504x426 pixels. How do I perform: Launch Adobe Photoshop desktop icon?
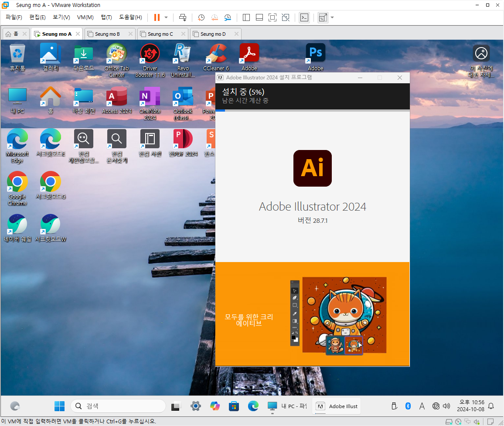pos(315,57)
